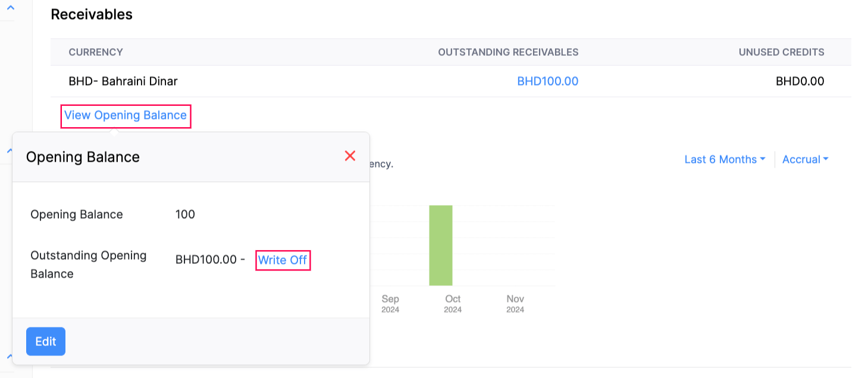The image size is (868, 378).
Task: Collapse the topmost sidebar section chevron
Action: [x=10, y=8]
